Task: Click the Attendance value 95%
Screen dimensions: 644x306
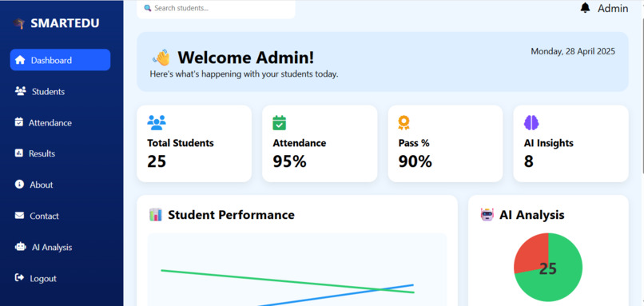Action: [x=289, y=161]
